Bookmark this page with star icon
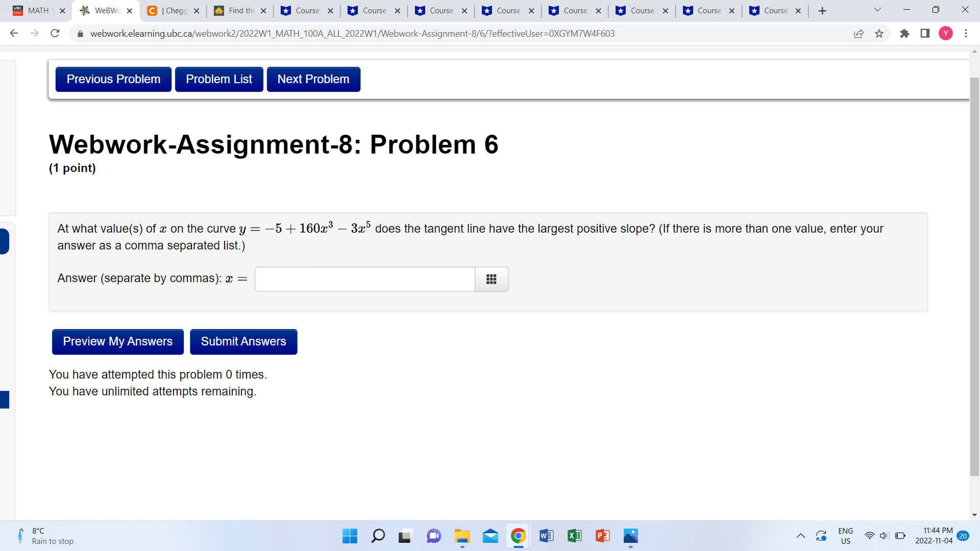 879,34
